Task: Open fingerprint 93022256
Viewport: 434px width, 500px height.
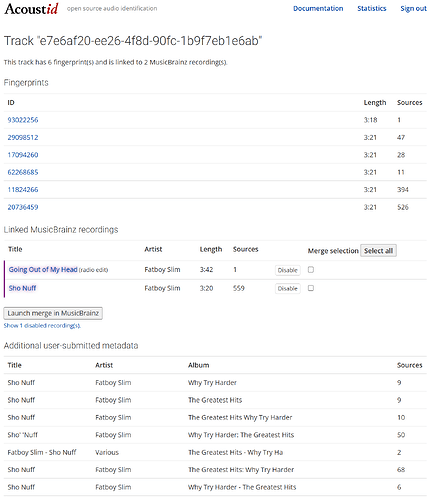Action: pyautogui.click(x=23, y=120)
